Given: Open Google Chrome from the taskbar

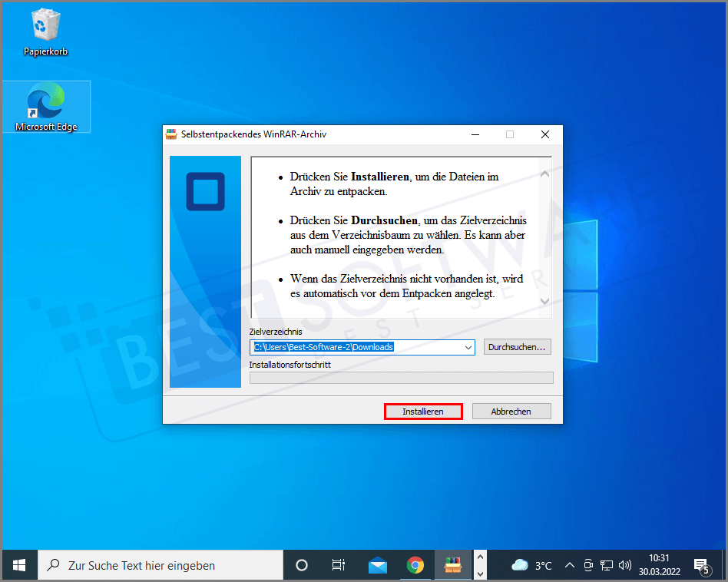Looking at the screenshot, I should click(415, 565).
